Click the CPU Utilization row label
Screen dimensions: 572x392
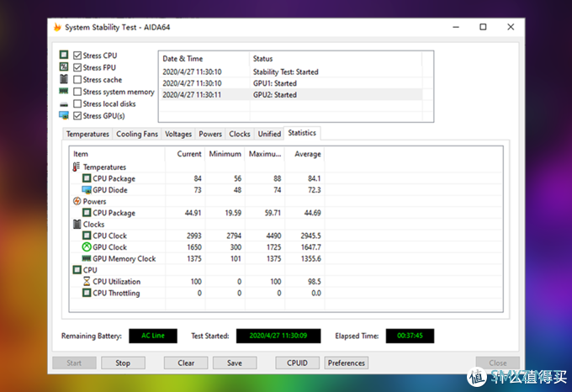[x=116, y=282]
